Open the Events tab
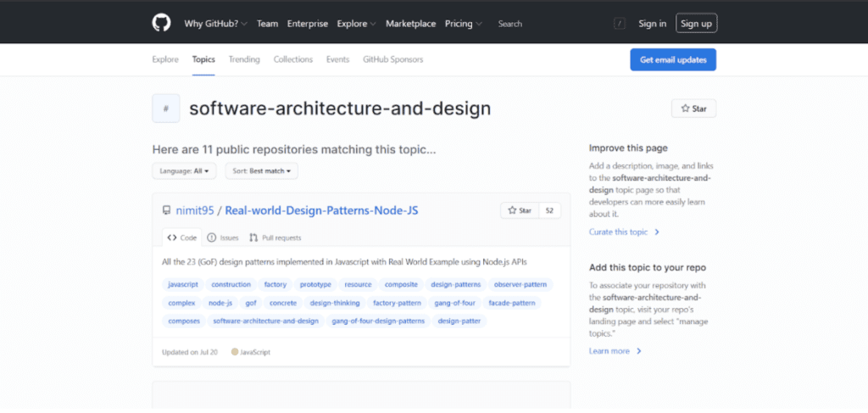Screen dimensions: 868x413 coord(337,59)
